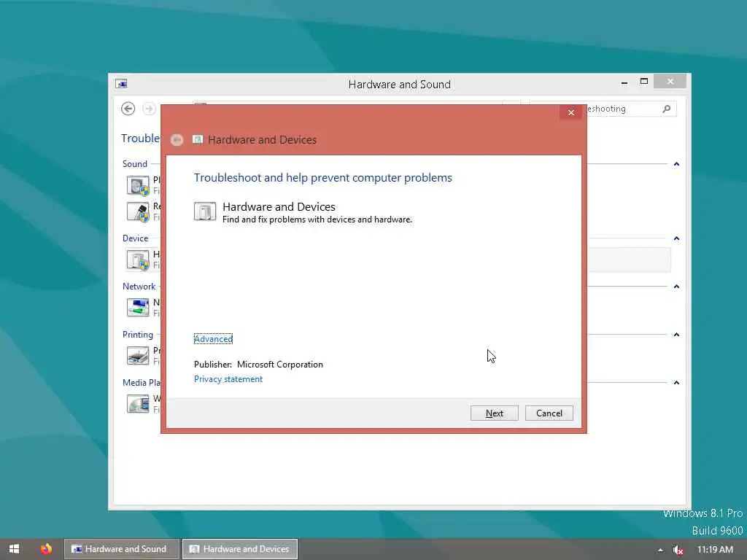Click the muted volume tray icon
The image size is (747, 560).
[678, 550]
